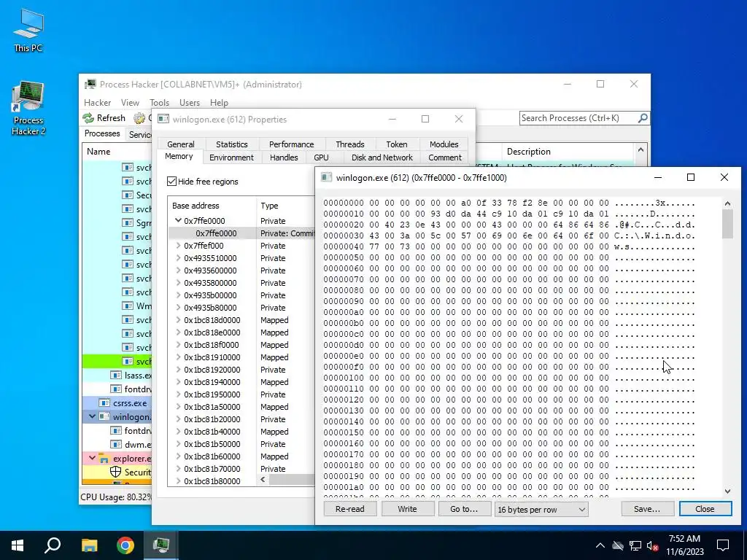Click Process Hacker taskbar icon
747x560 pixels.
pos(161,545)
